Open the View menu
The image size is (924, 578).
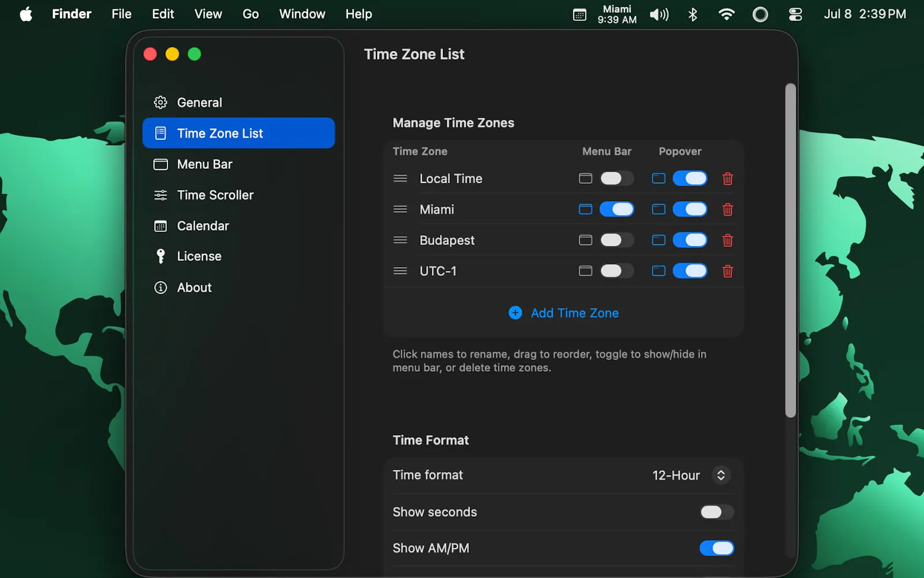pyautogui.click(x=208, y=14)
